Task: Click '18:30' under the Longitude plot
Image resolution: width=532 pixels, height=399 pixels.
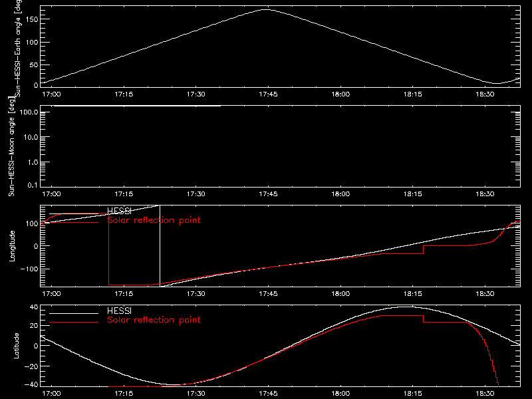Action: coord(485,294)
